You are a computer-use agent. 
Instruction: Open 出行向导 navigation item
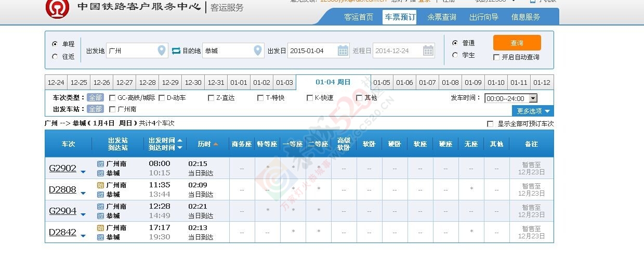484,17
